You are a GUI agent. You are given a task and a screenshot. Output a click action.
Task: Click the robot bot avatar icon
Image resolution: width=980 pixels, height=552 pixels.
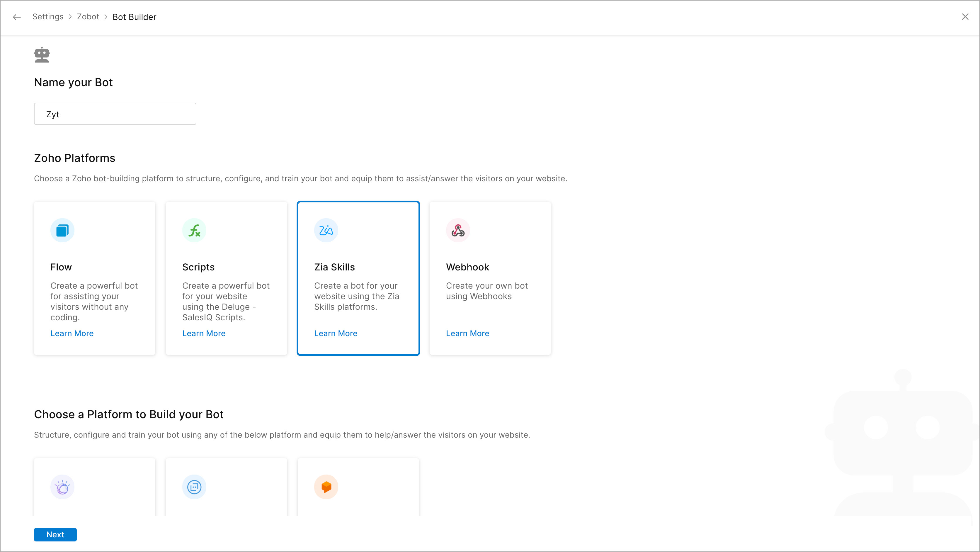tap(42, 55)
